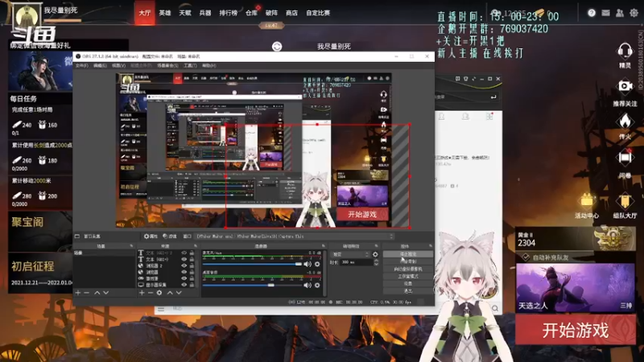Toggle lock on 浏览器 2 source
This screenshot has width=644, height=362.
point(192,265)
